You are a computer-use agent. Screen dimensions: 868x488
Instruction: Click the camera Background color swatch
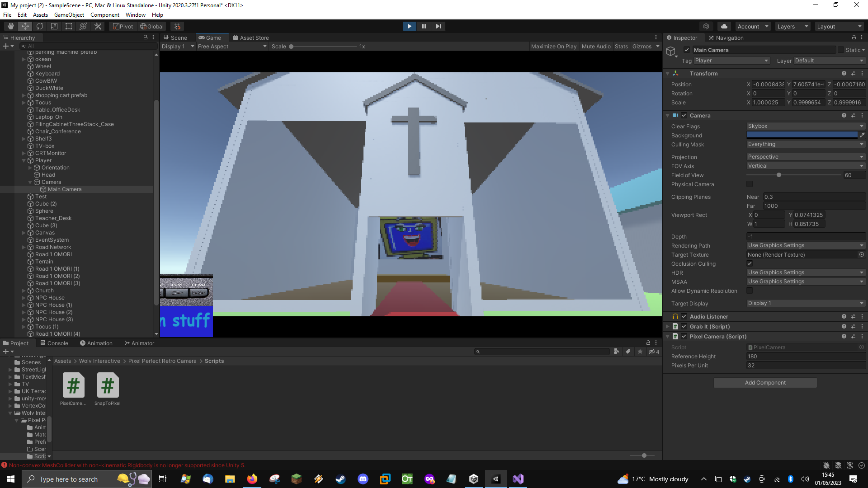[x=802, y=135]
